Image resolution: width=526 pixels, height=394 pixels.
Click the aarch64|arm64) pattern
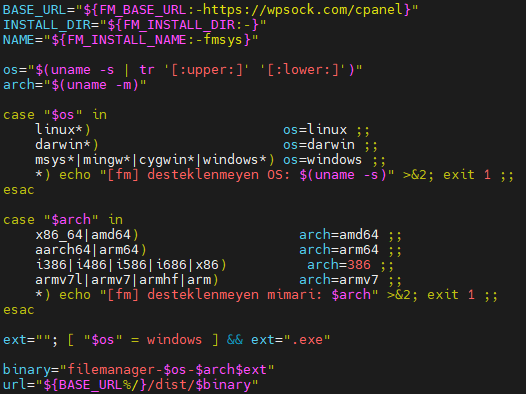point(91,250)
